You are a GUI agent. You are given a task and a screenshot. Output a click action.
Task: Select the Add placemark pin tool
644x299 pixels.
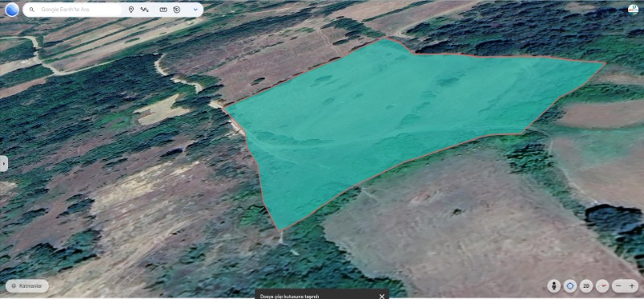pos(131,10)
